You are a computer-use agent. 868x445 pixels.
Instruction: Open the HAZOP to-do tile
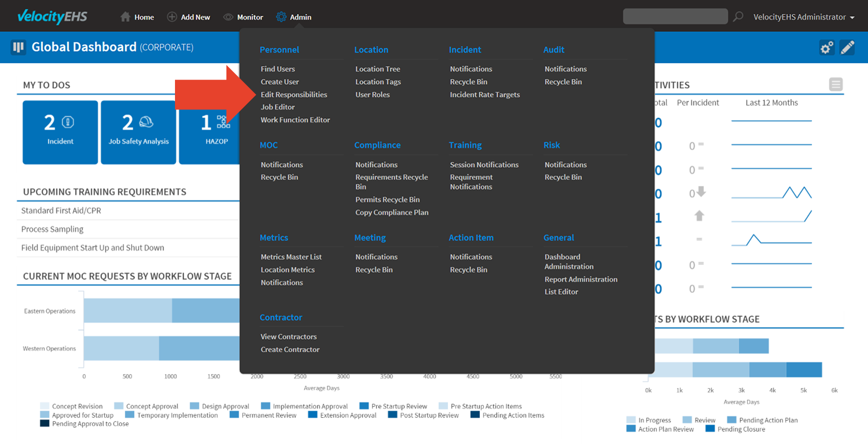pos(210,132)
